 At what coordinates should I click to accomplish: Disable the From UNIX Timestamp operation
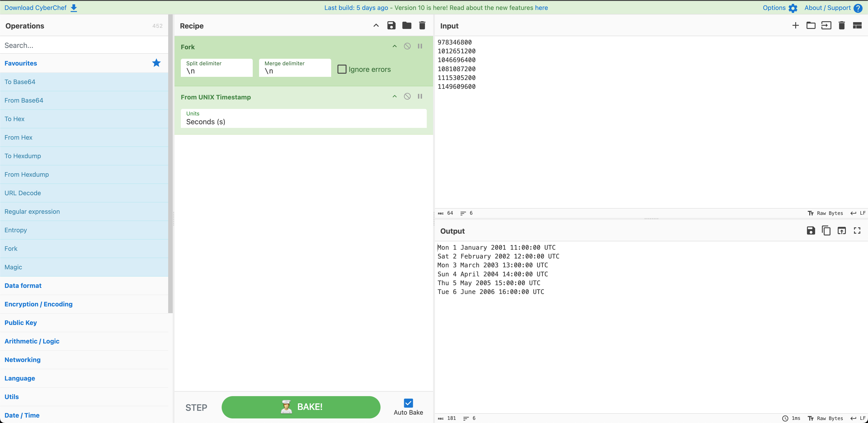point(407,97)
